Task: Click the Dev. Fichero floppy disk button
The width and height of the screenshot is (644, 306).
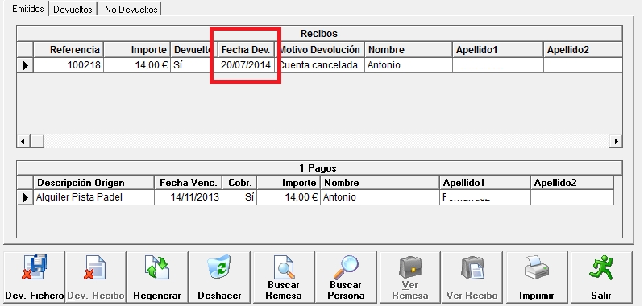Action: coord(34,277)
